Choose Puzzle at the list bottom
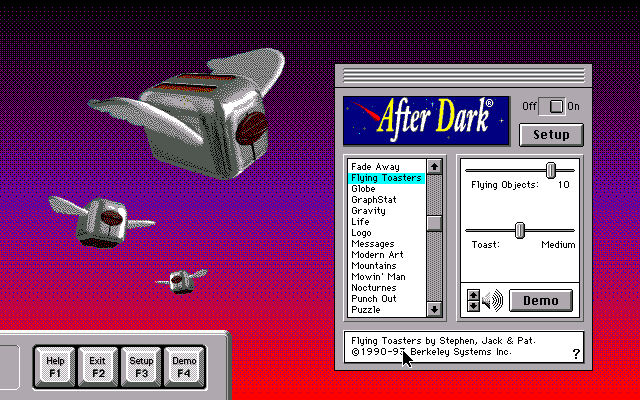Image resolution: width=640 pixels, height=400 pixels. 386,310
